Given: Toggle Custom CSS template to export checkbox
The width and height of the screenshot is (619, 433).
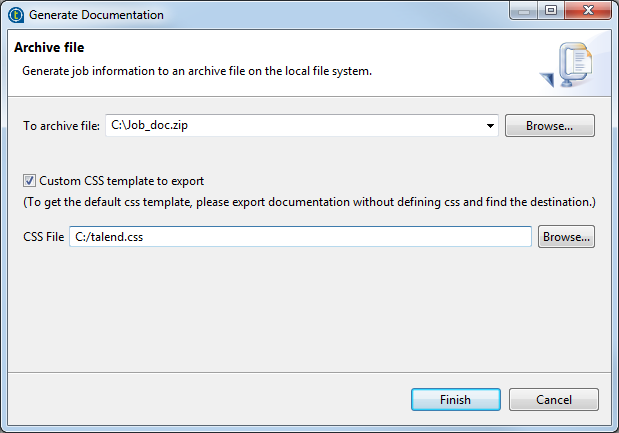Looking at the screenshot, I should 29,181.
